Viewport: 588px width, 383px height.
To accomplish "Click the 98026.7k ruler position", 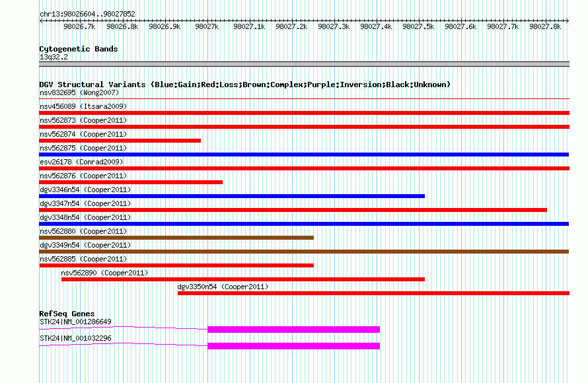I will click(79, 26).
